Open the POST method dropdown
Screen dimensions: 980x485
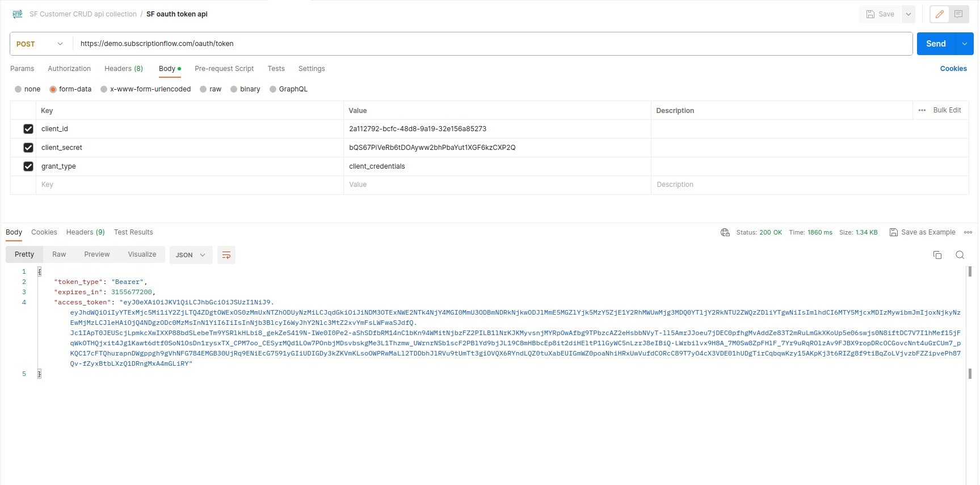[40, 44]
